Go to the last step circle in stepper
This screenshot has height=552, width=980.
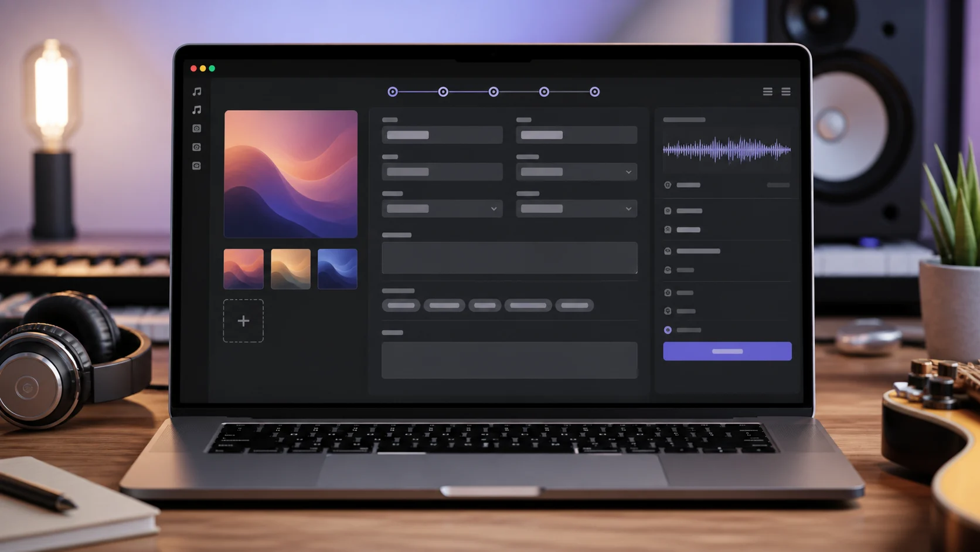coord(594,92)
